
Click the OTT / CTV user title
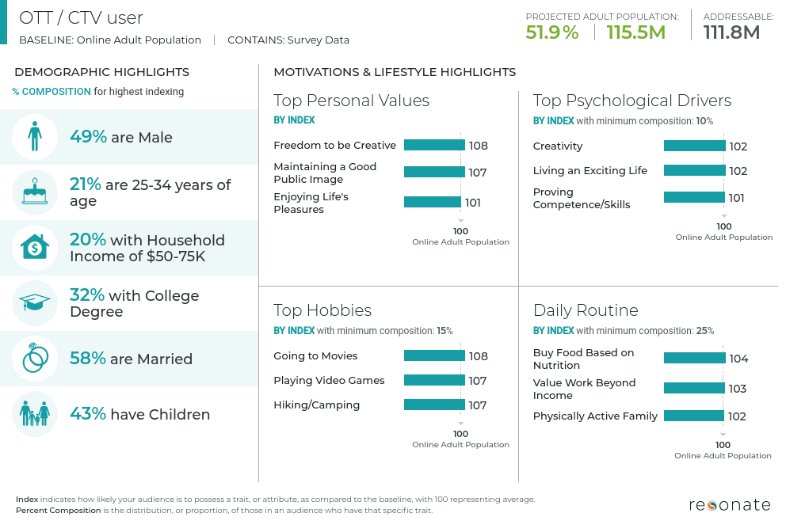tap(81, 18)
